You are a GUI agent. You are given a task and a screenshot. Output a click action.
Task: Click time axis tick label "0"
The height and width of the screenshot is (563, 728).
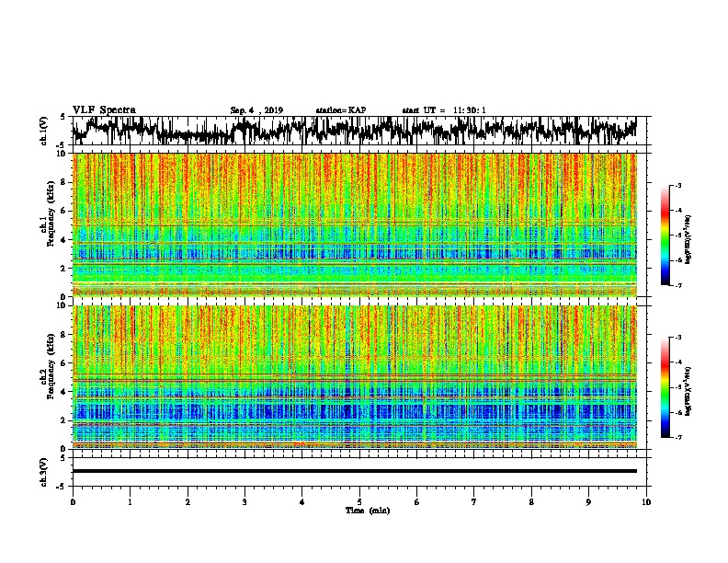click(x=73, y=502)
